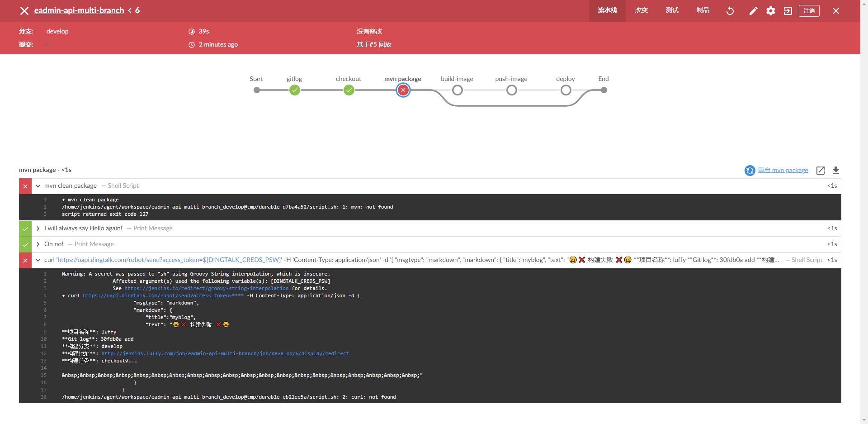The width and height of the screenshot is (868, 424).
Task: Download the mvn package log file
Action: point(835,170)
